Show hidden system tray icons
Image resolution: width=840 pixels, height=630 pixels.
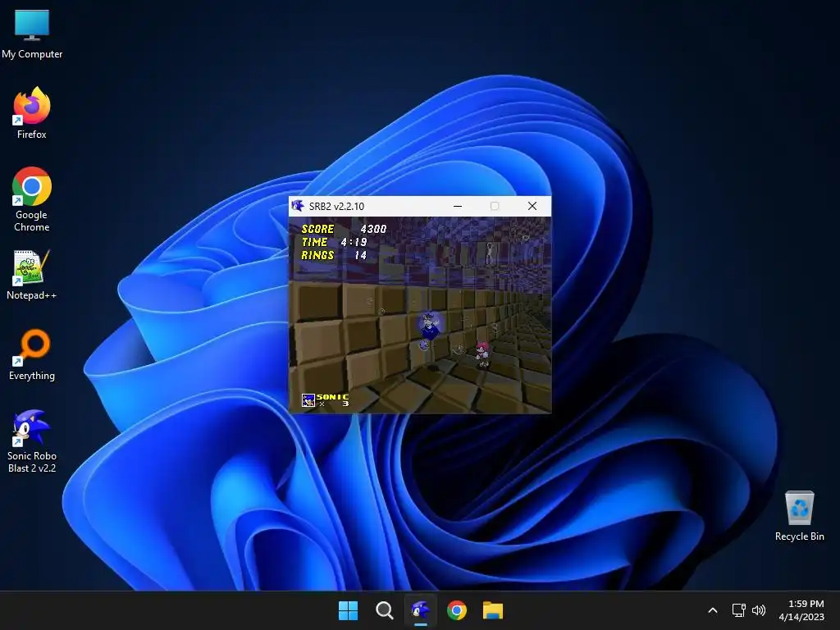coord(713,610)
